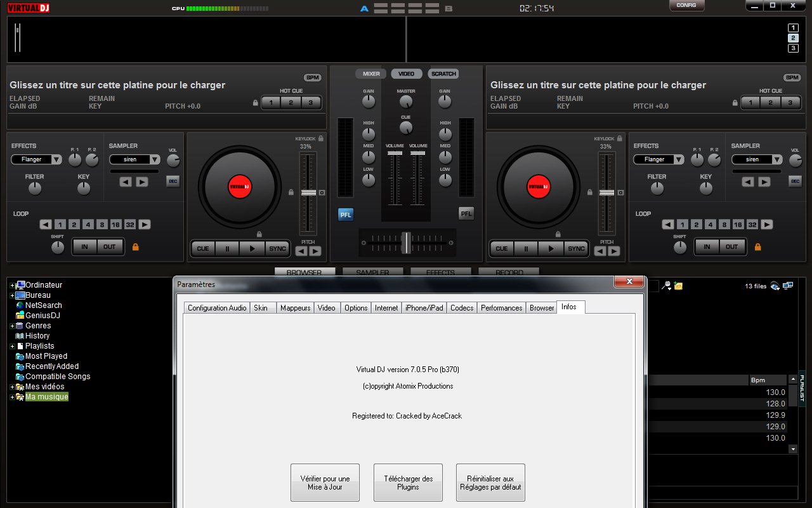
Task: Click Télécharger des Plugins button
Action: pyautogui.click(x=408, y=483)
